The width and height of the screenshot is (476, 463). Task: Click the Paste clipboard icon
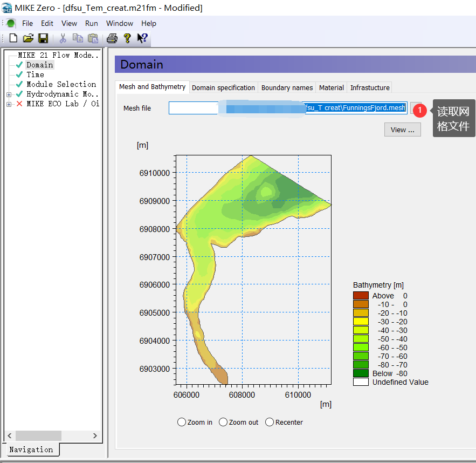click(x=93, y=38)
